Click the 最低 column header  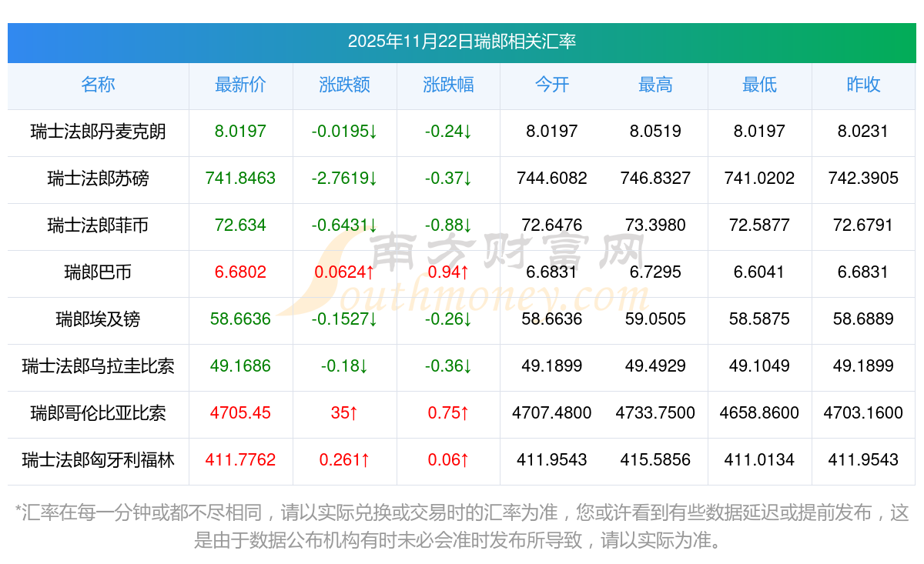coord(759,85)
